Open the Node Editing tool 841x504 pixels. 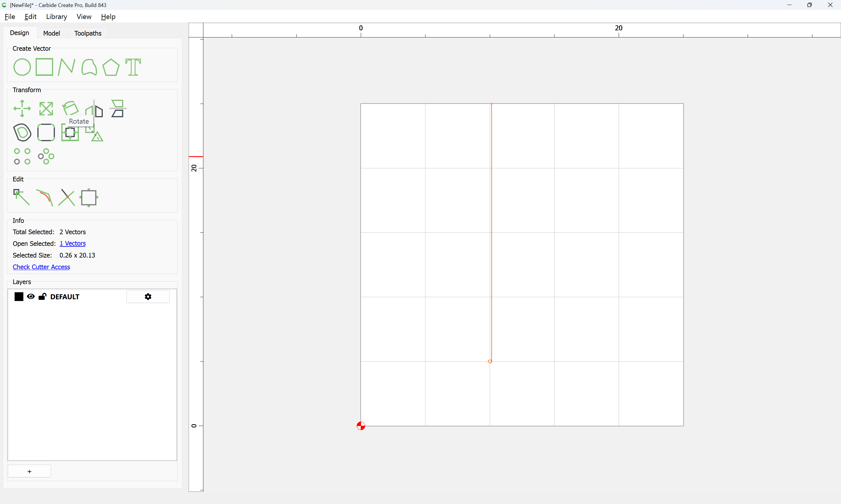[21, 197]
